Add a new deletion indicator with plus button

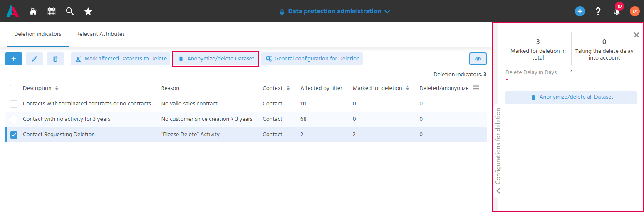(14, 59)
